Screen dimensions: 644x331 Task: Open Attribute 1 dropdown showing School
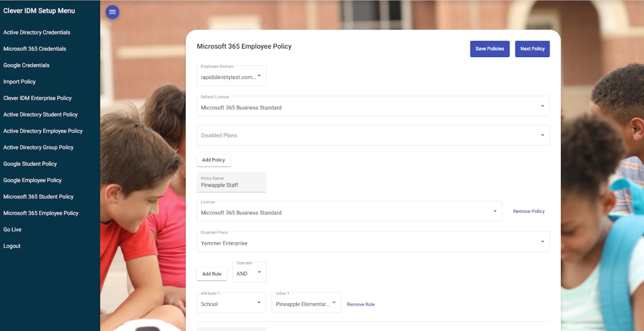pos(231,303)
